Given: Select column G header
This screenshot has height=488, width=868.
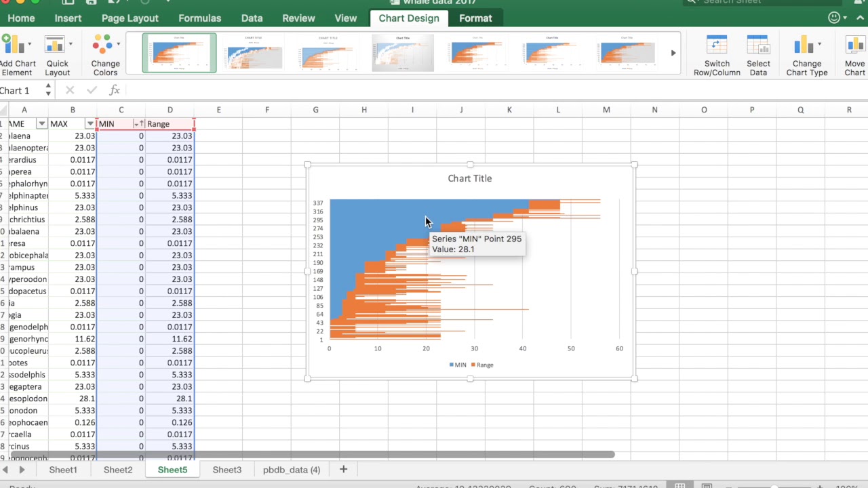Looking at the screenshot, I should [315, 110].
